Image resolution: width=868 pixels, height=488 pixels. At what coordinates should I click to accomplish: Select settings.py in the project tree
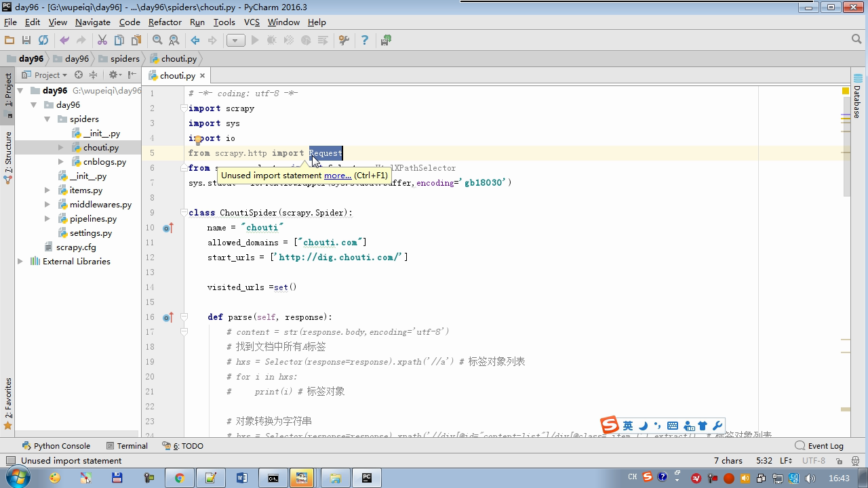[90, 233]
